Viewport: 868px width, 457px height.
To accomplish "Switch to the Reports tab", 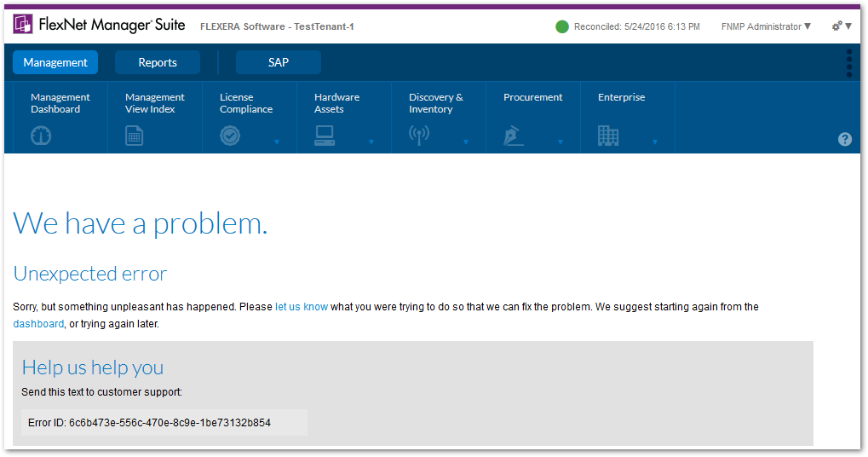I will pyautogui.click(x=158, y=62).
